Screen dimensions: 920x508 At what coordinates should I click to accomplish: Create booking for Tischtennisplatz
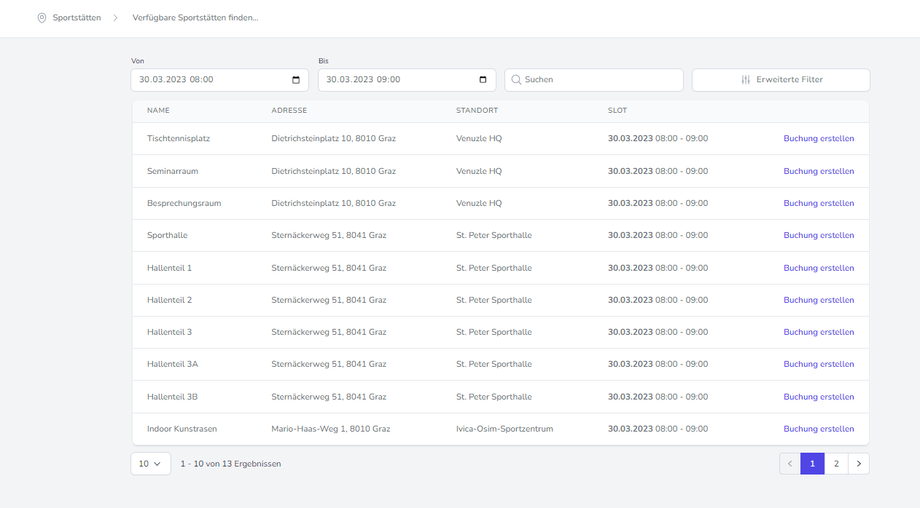coord(818,139)
